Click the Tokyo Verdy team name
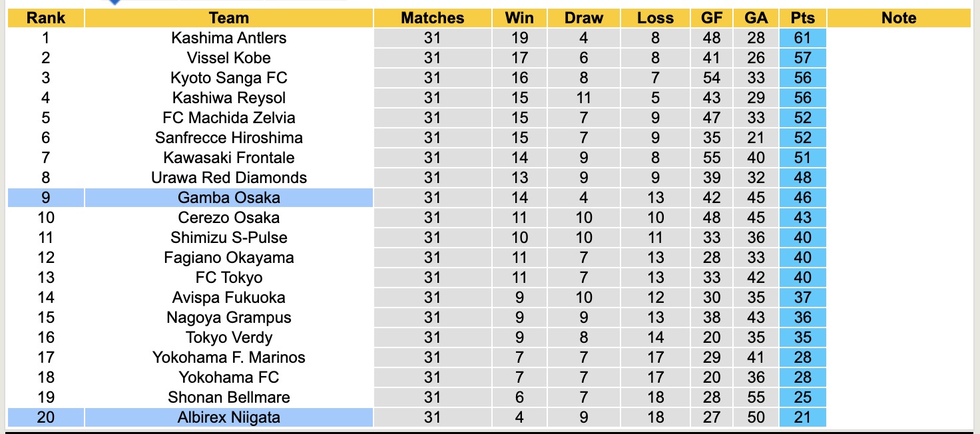Screen dimensions: 980x434 click(228, 337)
